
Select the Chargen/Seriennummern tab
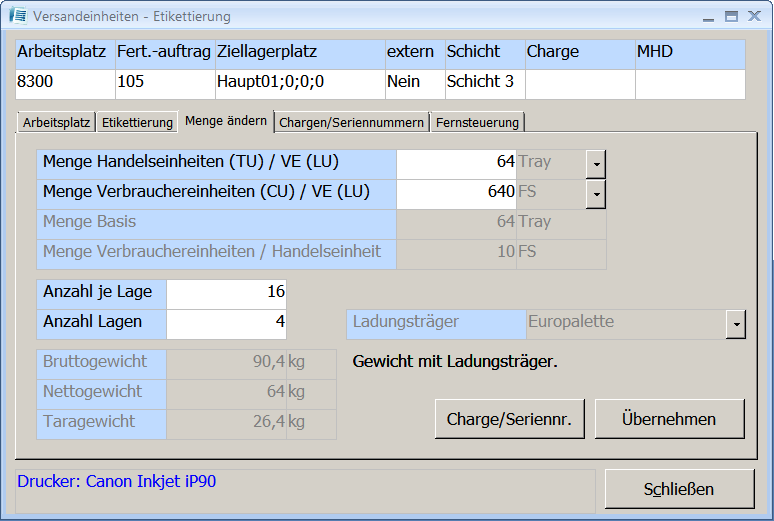click(x=351, y=122)
